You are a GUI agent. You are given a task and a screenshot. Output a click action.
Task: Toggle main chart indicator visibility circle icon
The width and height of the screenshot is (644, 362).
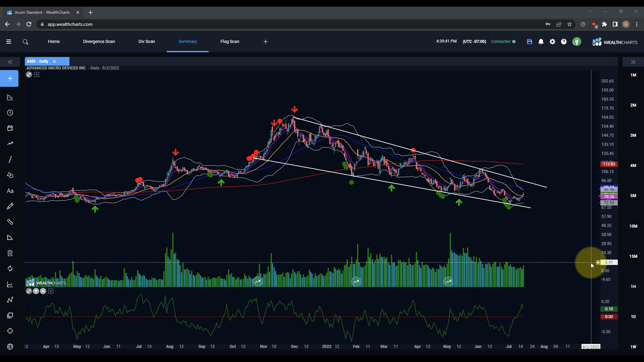pos(29,75)
